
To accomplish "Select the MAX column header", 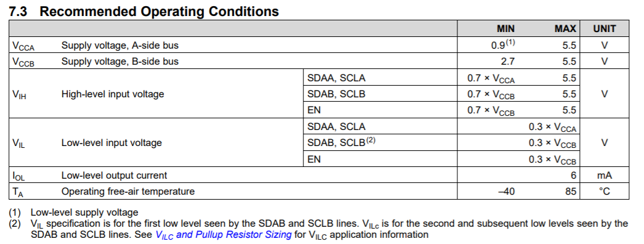I will (x=565, y=29).
